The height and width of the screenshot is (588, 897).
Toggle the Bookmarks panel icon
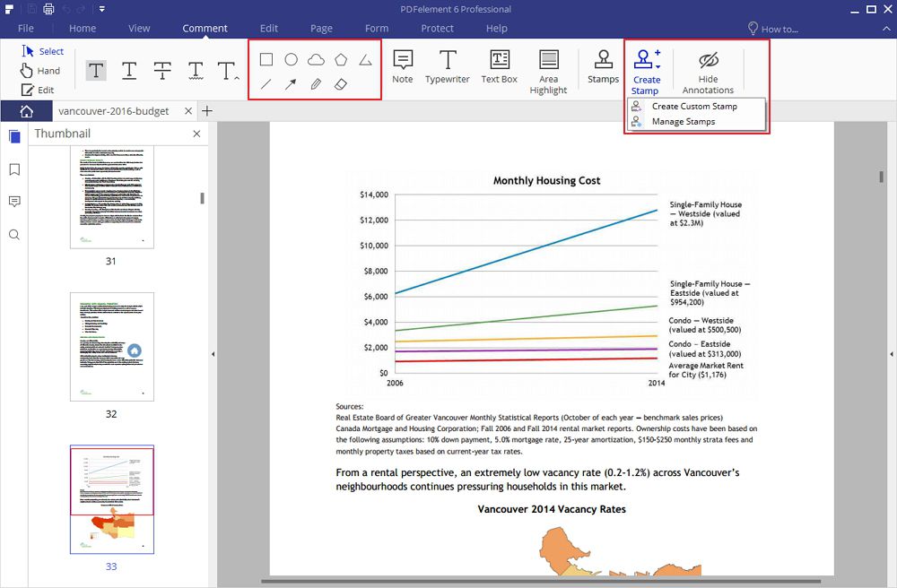point(14,169)
